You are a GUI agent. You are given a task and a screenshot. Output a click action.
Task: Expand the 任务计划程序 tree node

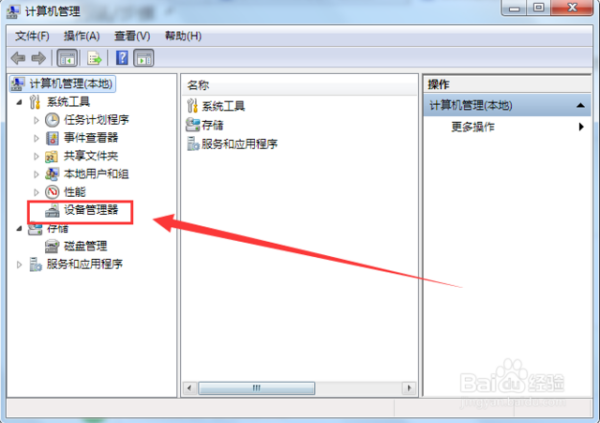[36, 120]
